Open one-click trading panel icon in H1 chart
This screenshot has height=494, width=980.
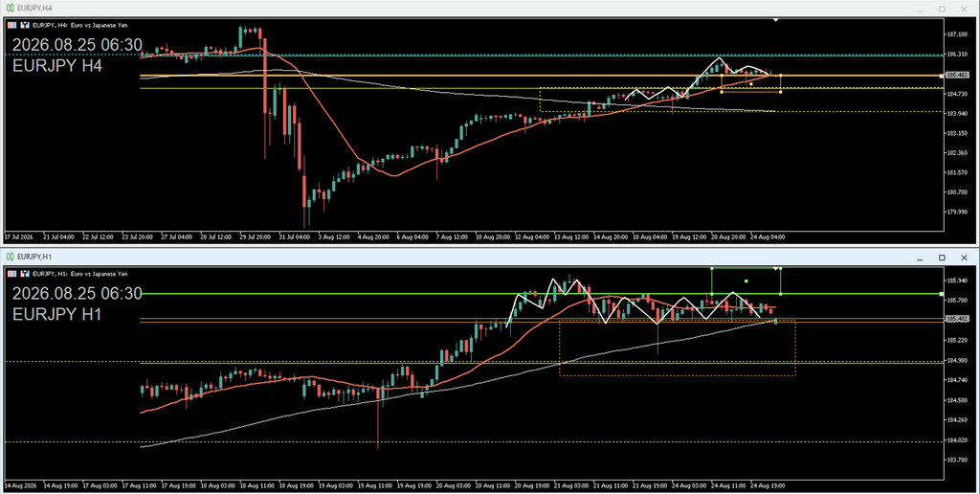[11, 273]
